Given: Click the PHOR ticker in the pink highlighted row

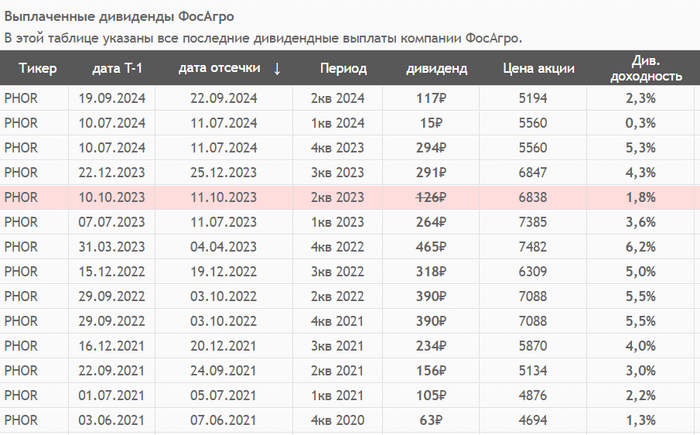Looking at the screenshot, I should point(21,197).
